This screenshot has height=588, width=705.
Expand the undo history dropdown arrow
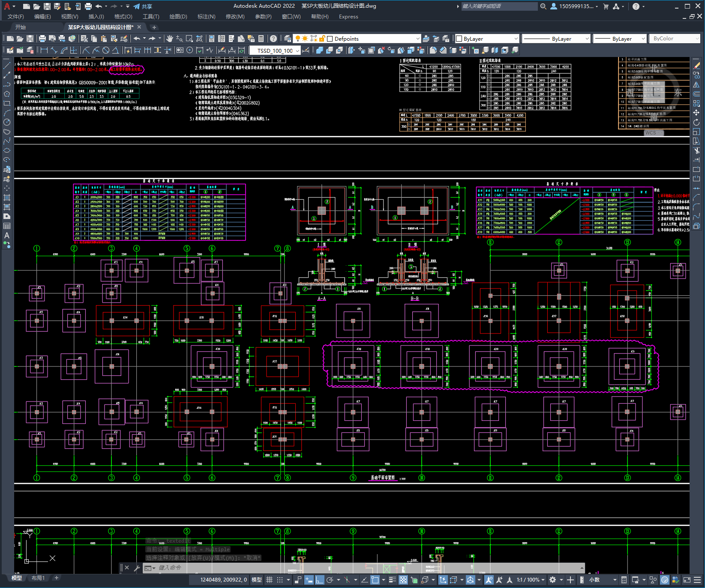coord(144,39)
